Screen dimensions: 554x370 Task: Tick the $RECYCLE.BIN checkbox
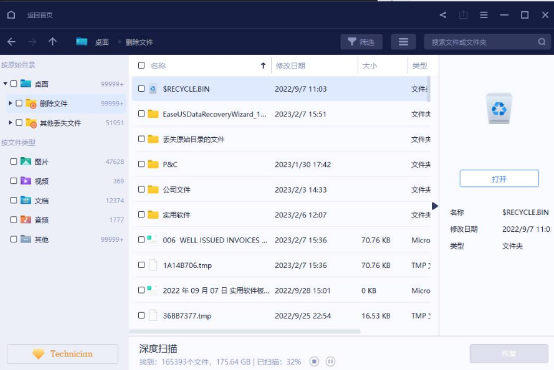pos(141,88)
